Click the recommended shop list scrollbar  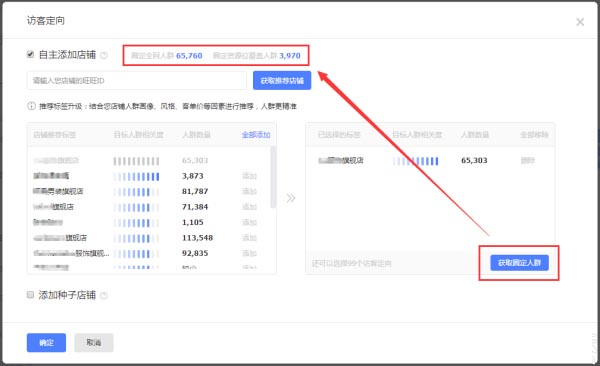[x=273, y=177]
